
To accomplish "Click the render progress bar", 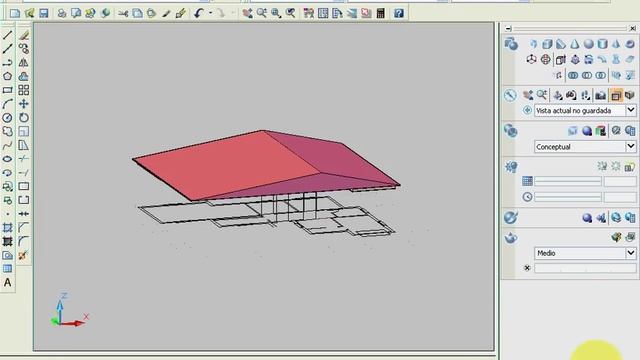I will (585, 268).
